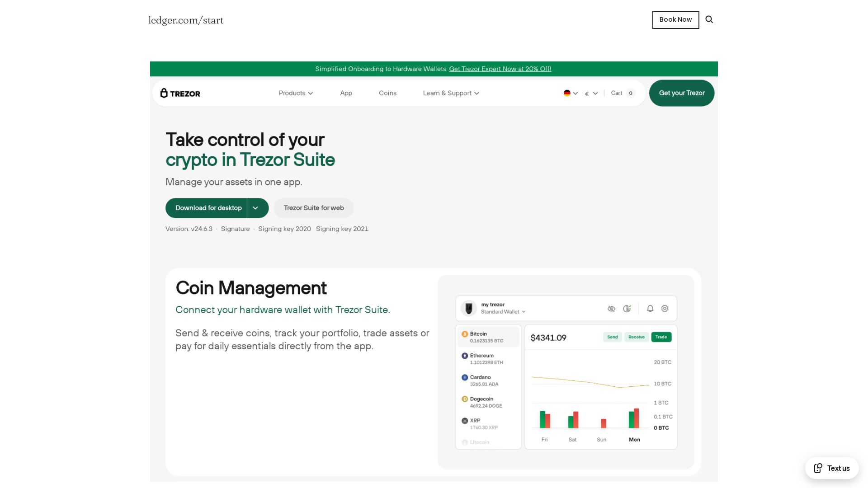Click the Coin Management heading
Image resolution: width=868 pixels, height=488 pixels.
click(251, 288)
